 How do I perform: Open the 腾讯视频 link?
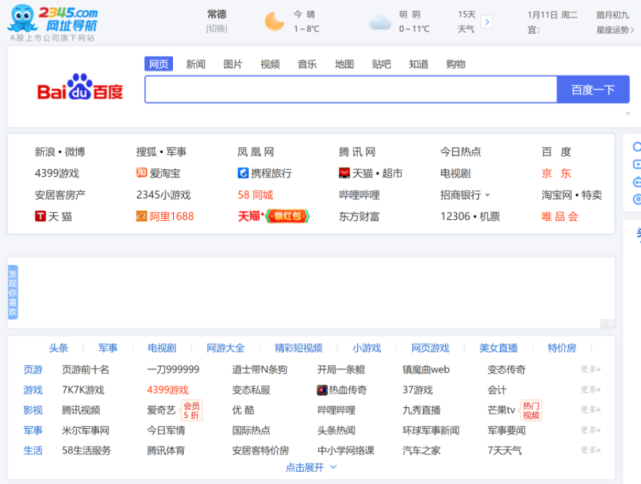[x=81, y=410]
